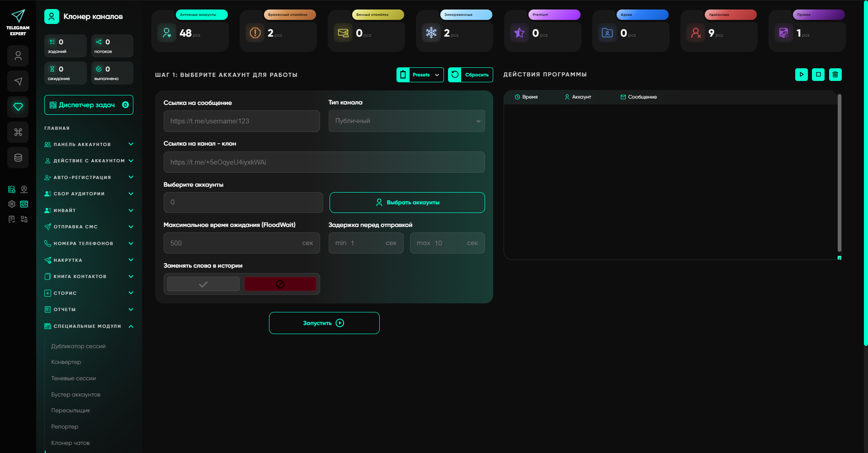Open the Тип канала dropdown
868x453 pixels.
click(406, 121)
